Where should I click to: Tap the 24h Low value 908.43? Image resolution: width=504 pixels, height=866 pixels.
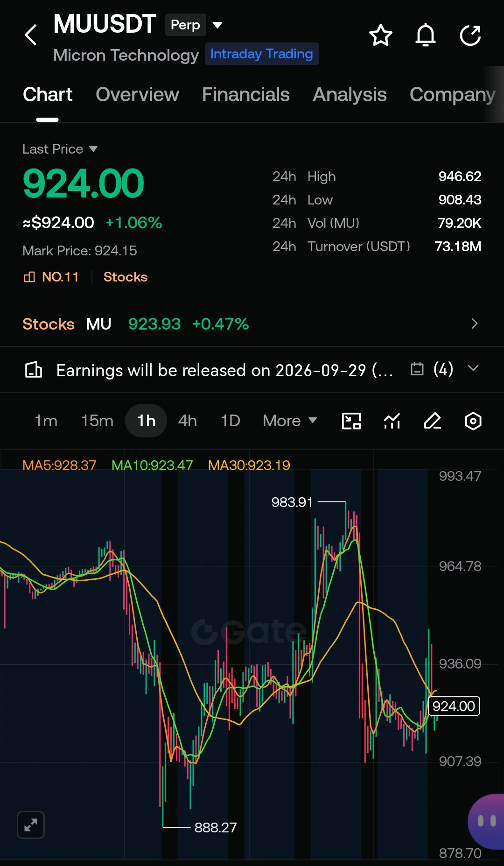coord(460,200)
